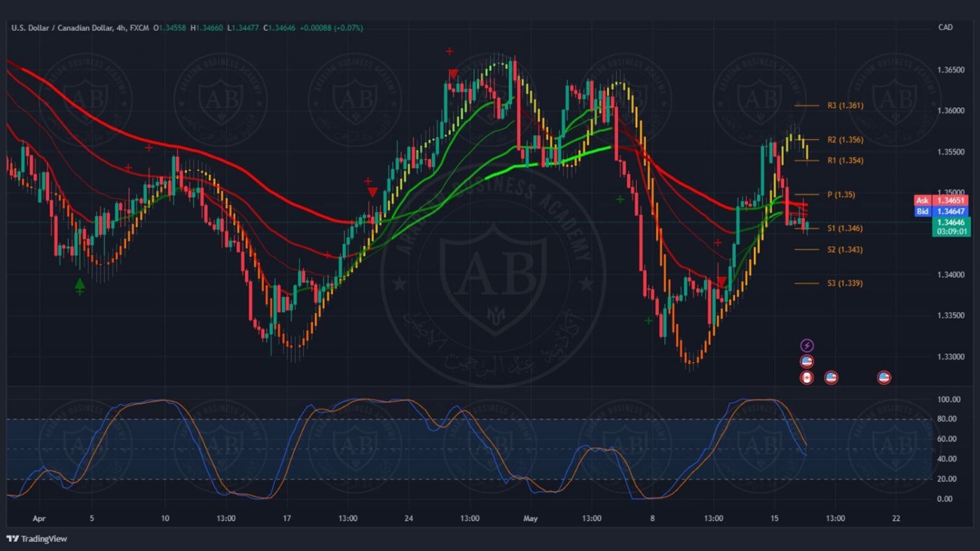The height and width of the screenshot is (551, 980).
Task: Open the US flag event directly above Canada flag
Action: click(807, 361)
